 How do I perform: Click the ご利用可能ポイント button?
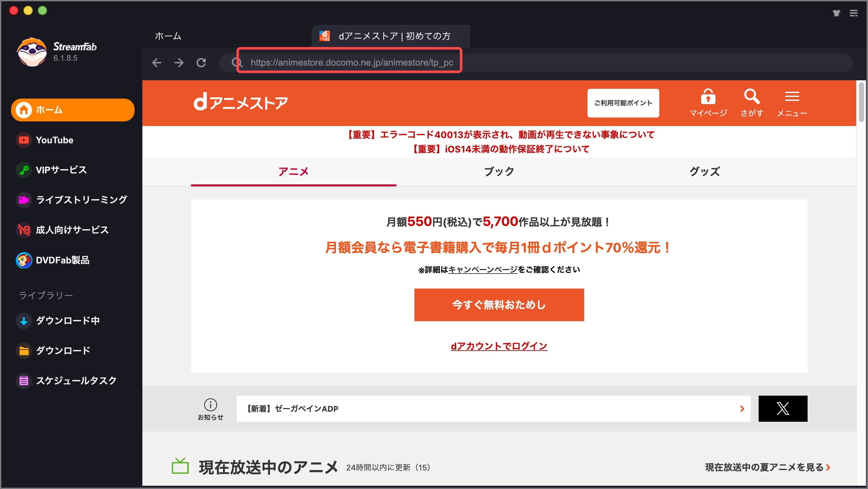coord(623,103)
